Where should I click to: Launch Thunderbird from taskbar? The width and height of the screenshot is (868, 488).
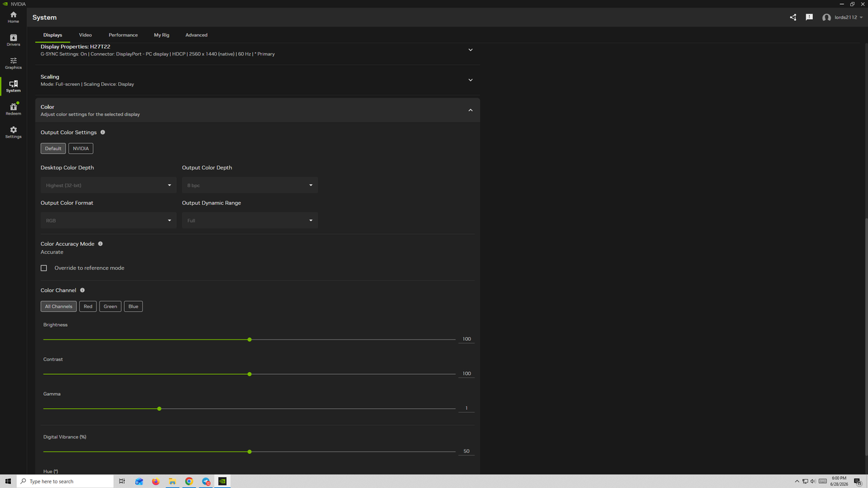(x=139, y=481)
